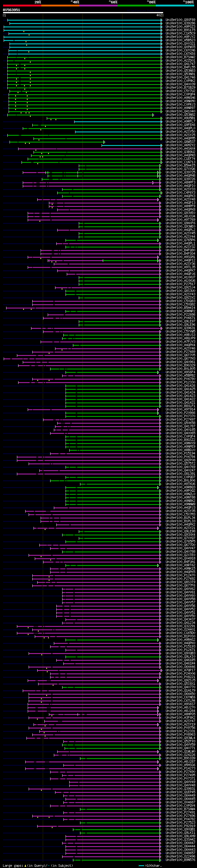Select label UniRef100_Q9LKI1
The height and width of the screenshot is (868, 197).
coord(180,833)
